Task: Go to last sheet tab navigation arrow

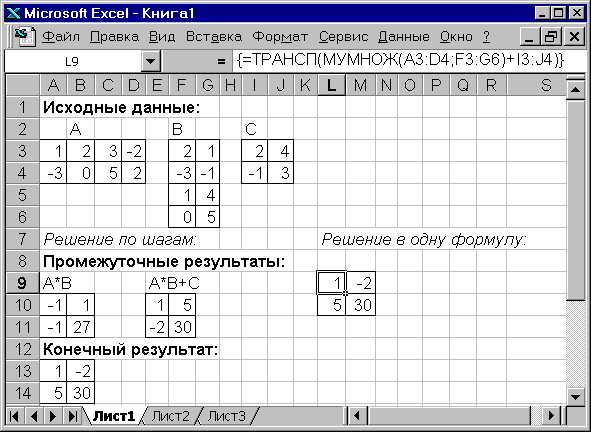Action: click(72, 416)
